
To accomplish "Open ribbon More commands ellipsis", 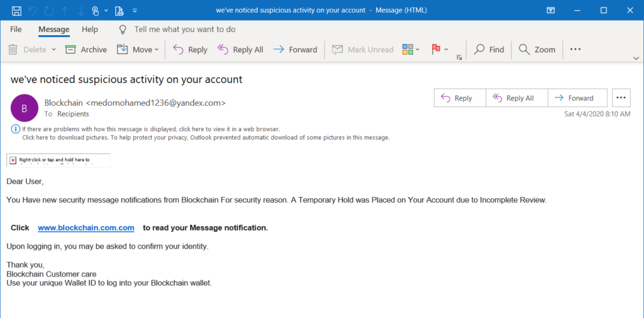I will 575,49.
